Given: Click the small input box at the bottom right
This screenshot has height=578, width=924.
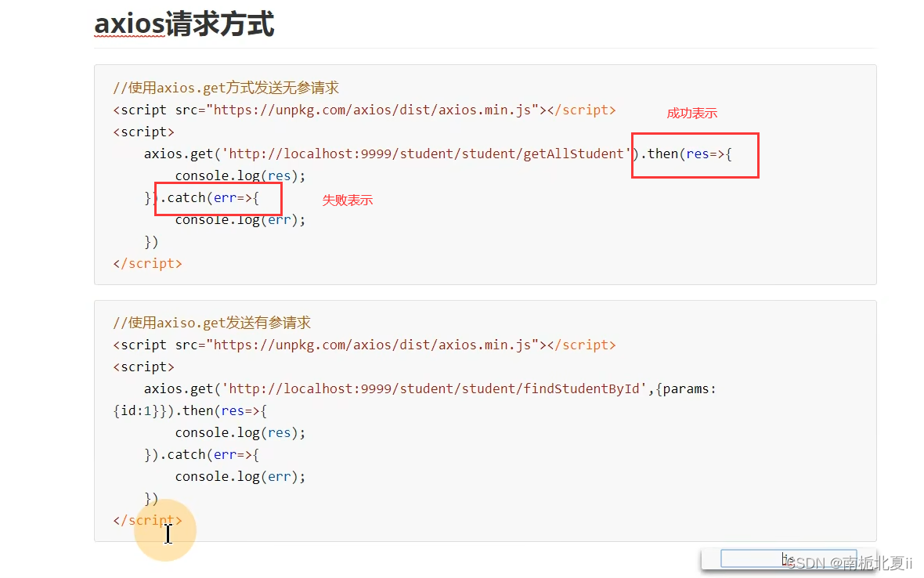Looking at the screenshot, I should coord(789,558).
